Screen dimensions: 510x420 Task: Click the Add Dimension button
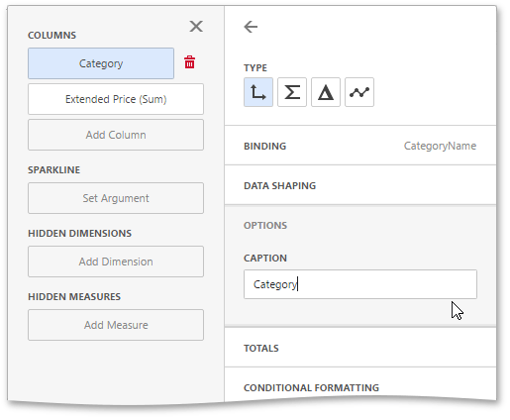116,262
